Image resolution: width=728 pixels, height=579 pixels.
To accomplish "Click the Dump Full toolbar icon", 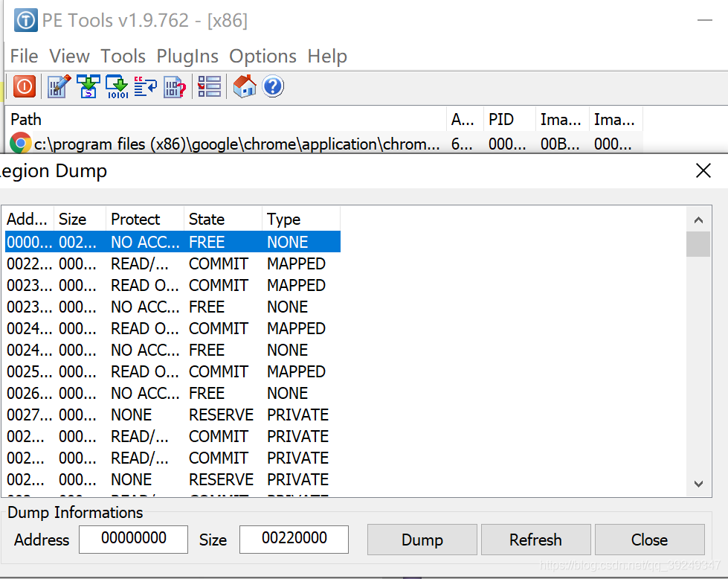I will 88,86.
